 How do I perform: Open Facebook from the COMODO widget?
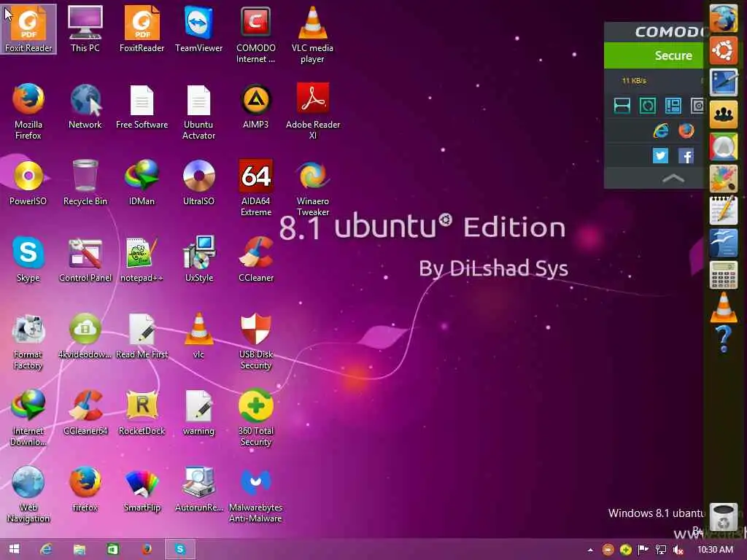[x=686, y=156]
